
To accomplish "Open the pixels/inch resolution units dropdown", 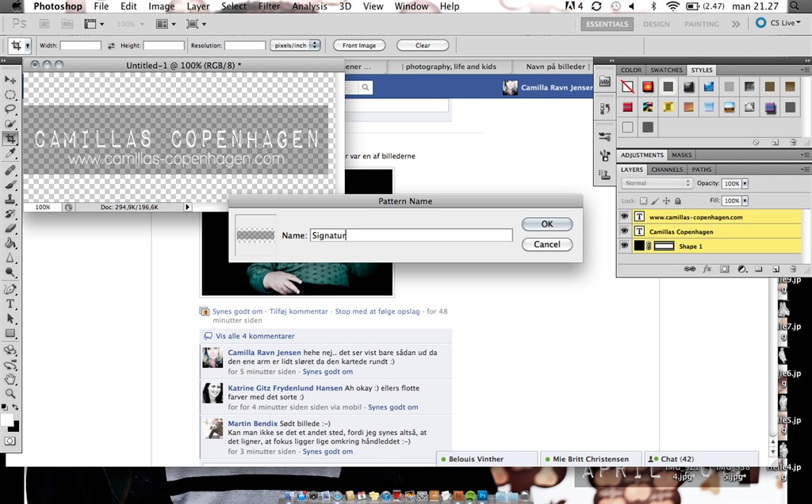I will click(x=295, y=45).
